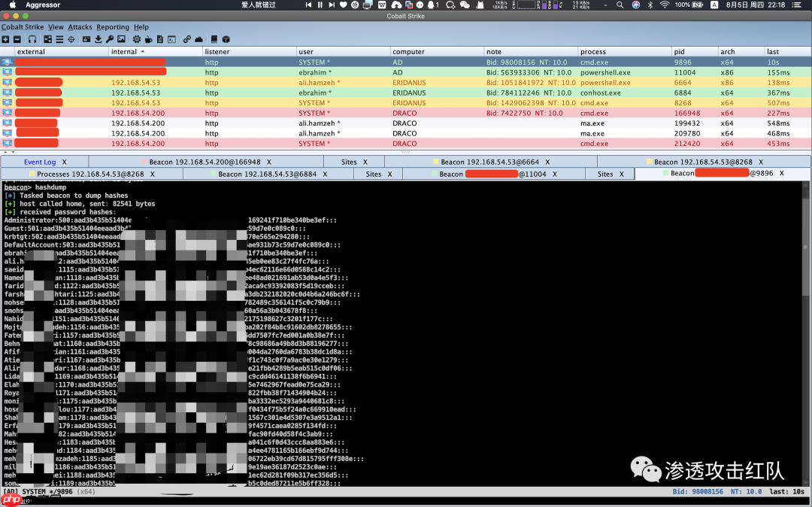The height and width of the screenshot is (507, 812).
Task: Open the Wi-Fi menu bar icon
Action: 665,5
